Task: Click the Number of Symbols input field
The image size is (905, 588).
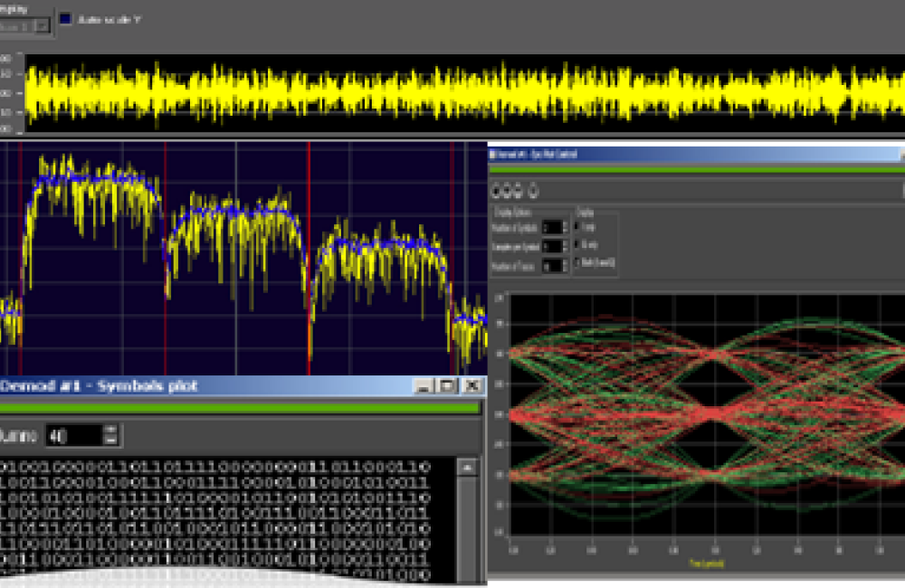Action: click(550, 227)
